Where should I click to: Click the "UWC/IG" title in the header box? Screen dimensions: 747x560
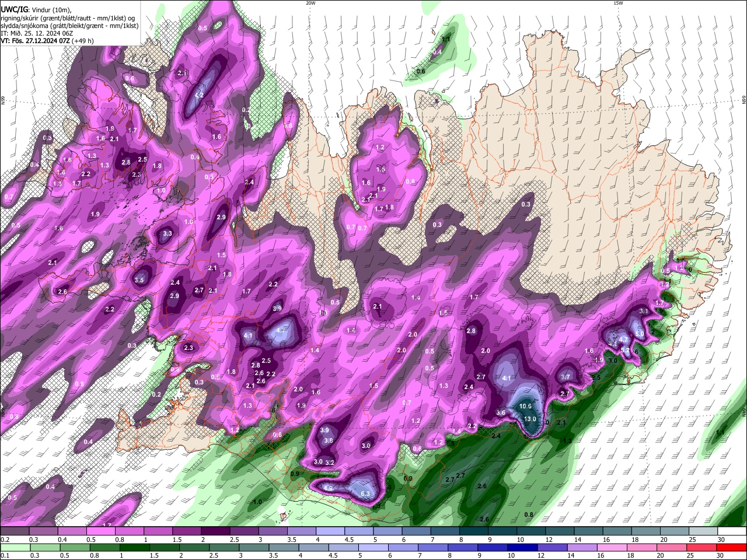pos(14,10)
